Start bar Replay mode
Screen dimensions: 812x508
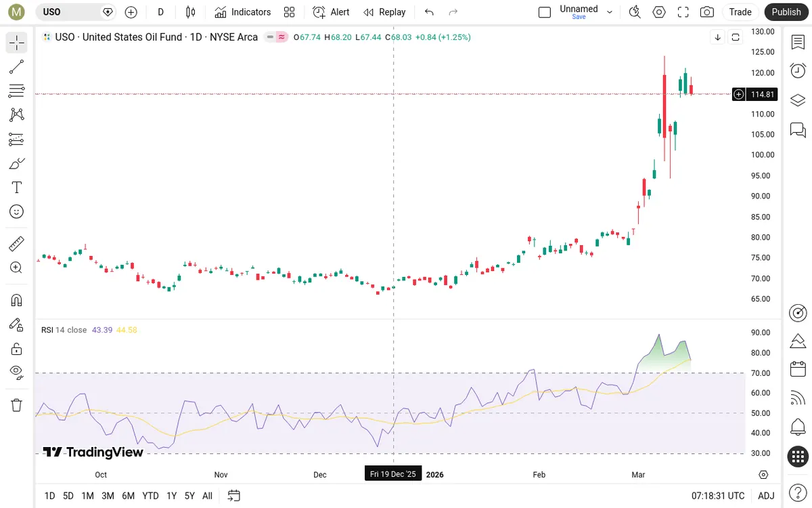point(384,12)
